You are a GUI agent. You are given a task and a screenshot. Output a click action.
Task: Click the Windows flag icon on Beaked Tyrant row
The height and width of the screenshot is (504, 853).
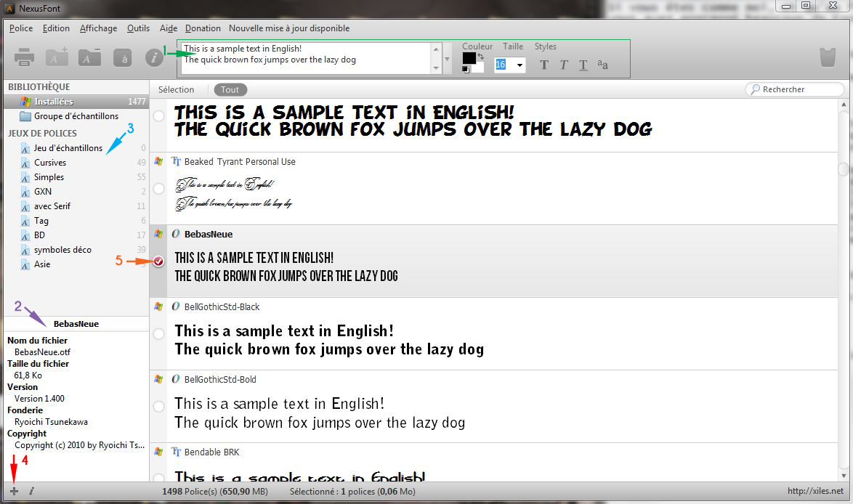click(158, 161)
